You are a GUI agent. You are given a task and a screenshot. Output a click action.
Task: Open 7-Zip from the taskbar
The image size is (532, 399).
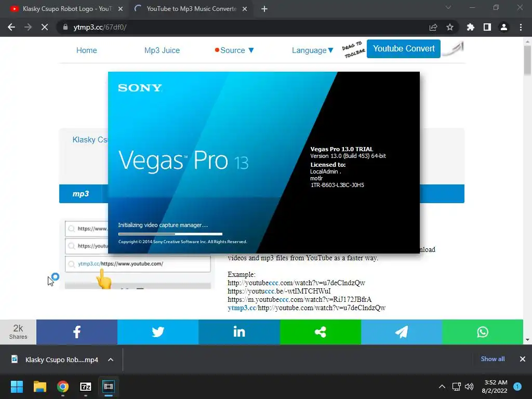pos(86,387)
